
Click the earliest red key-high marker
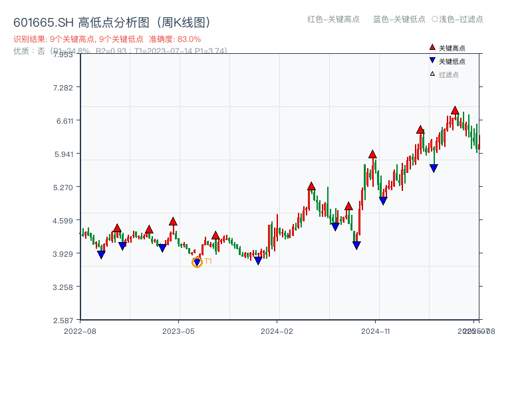coord(117,228)
